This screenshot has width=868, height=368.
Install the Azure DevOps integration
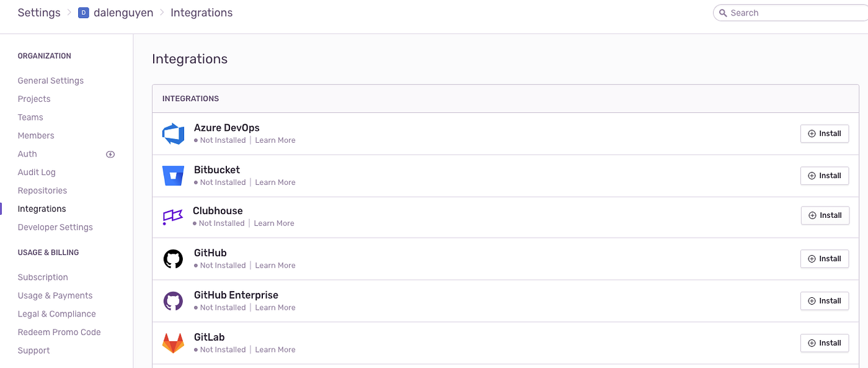[825, 133]
